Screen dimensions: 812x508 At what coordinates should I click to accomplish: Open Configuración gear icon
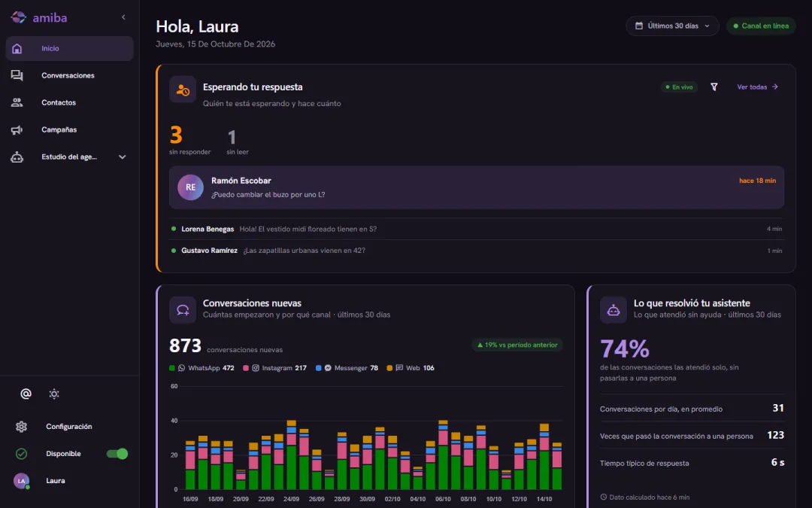21,427
